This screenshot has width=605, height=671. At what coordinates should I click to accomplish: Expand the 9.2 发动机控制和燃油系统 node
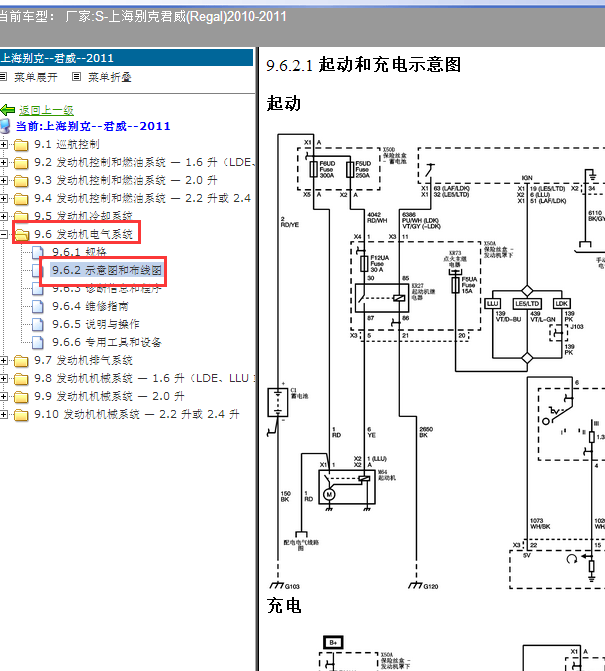click(x=3, y=163)
